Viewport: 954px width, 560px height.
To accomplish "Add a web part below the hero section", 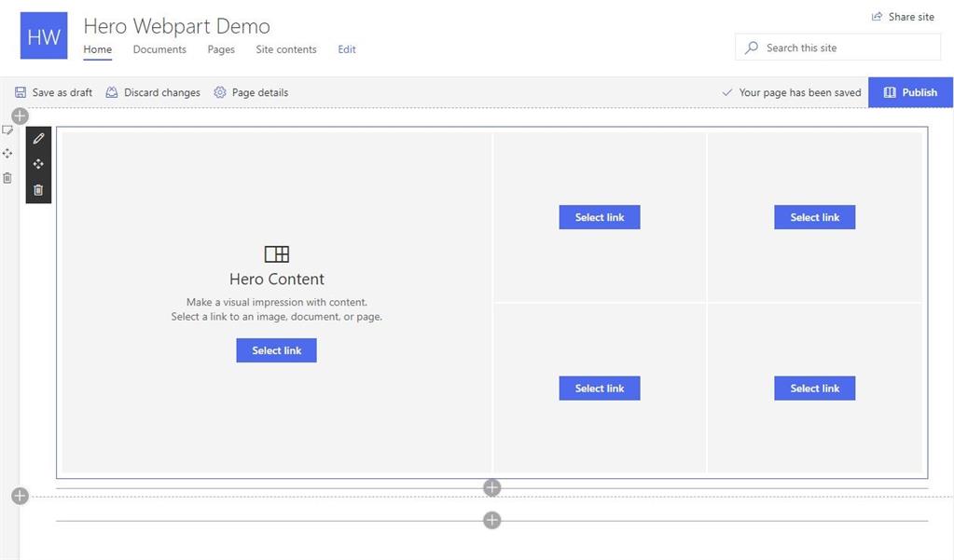I will (x=491, y=487).
